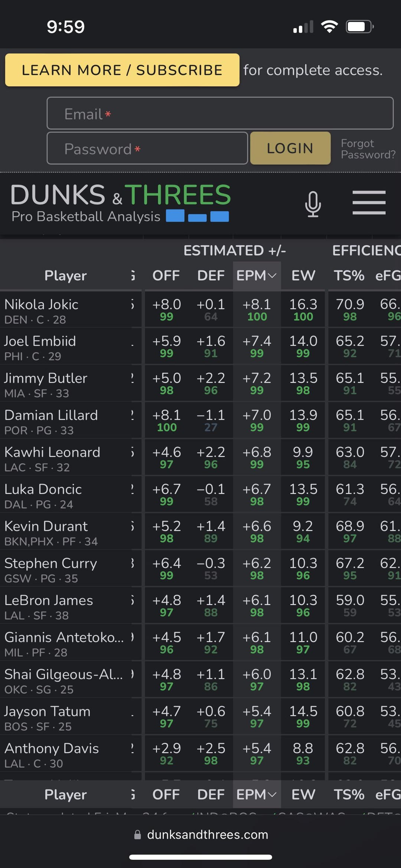The height and width of the screenshot is (868, 401).
Task: Open the Forgot Password link
Action: (368, 149)
